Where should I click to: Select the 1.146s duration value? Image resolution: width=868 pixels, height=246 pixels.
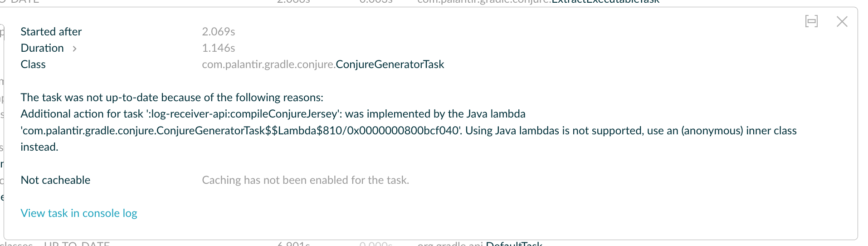(x=218, y=48)
